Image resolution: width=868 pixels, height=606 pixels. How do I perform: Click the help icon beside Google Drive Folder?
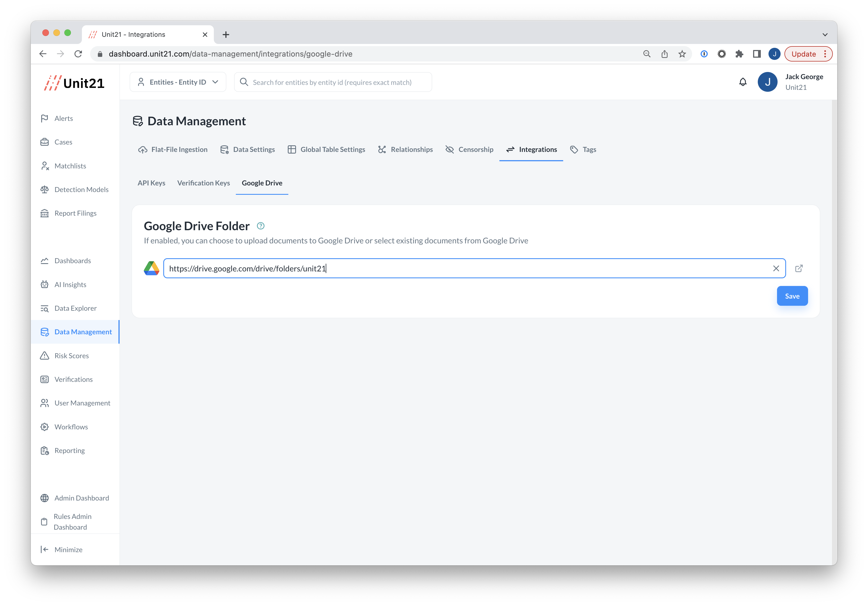click(261, 226)
